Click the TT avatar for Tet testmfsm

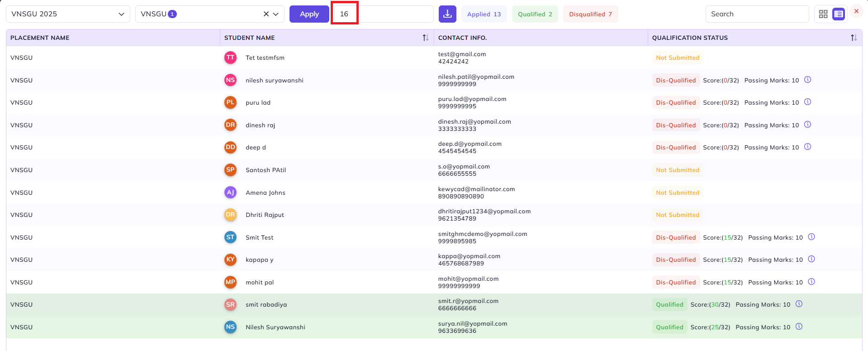point(231,58)
